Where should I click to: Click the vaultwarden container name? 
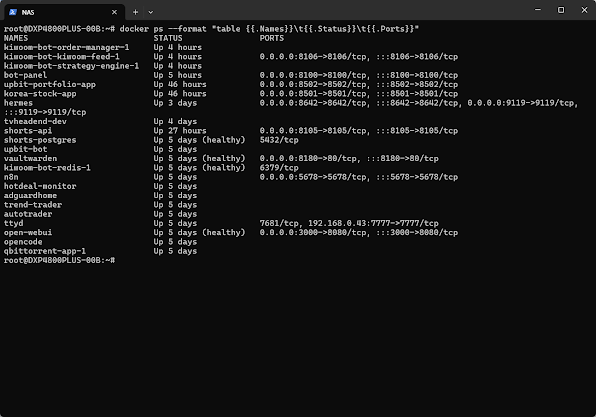click(30, 158)
